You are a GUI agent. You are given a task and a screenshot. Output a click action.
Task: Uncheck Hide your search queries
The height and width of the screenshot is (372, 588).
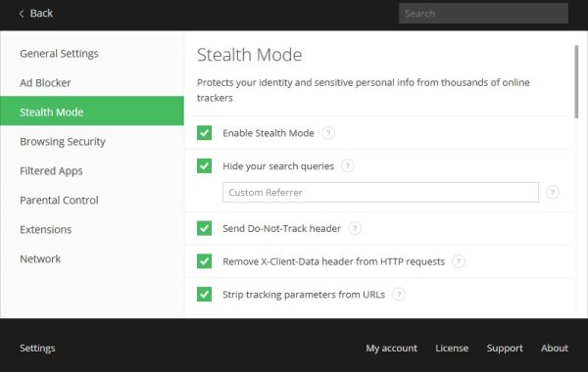(x=205, y=165)
